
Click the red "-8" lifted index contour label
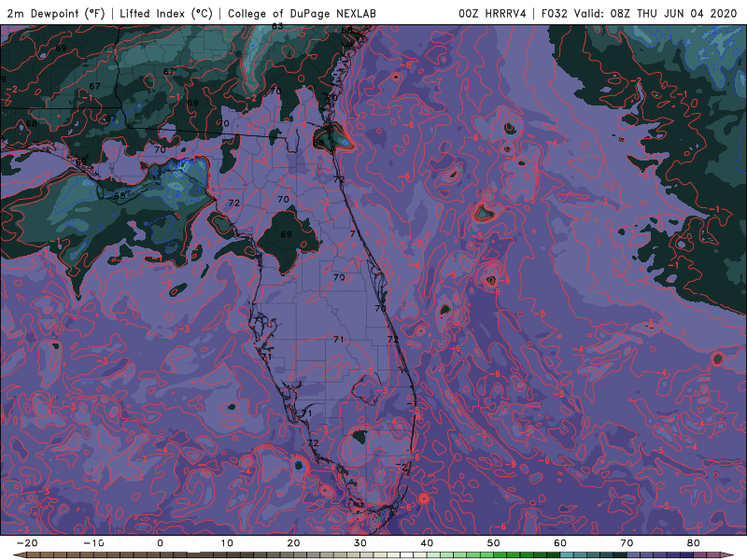(x=406, y=65)
